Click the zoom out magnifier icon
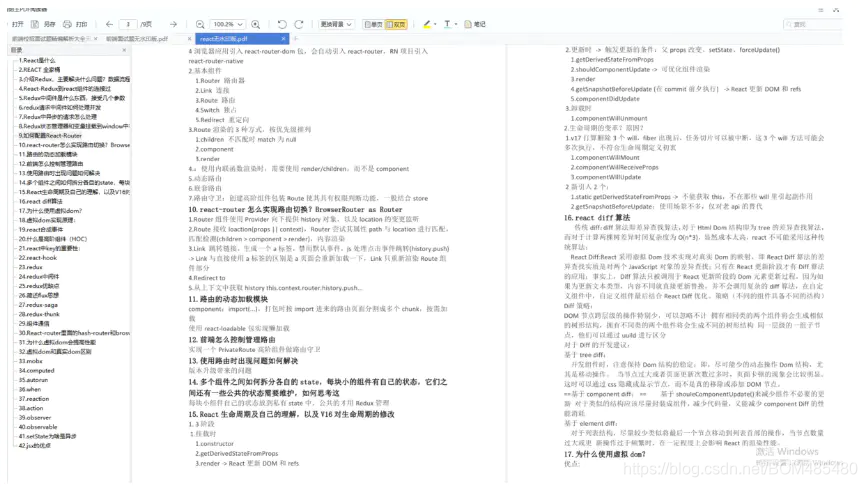This screenshot has height=487, width=867. click(200, 24)
